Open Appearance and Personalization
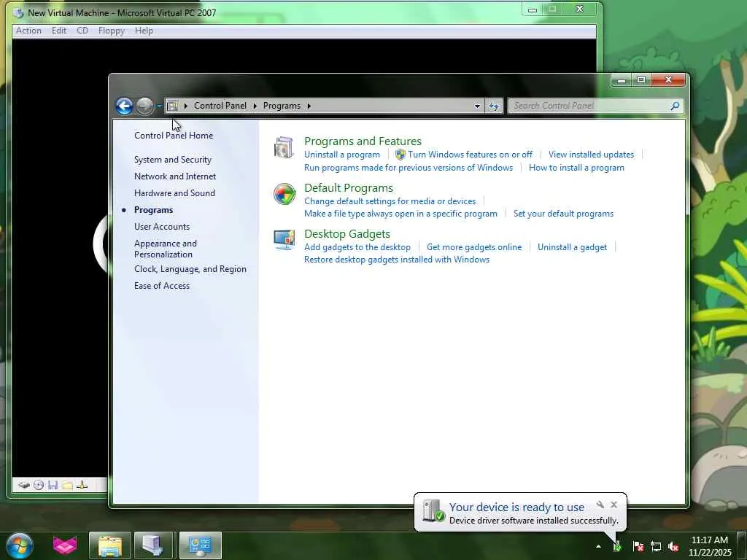 pos(166,249)
